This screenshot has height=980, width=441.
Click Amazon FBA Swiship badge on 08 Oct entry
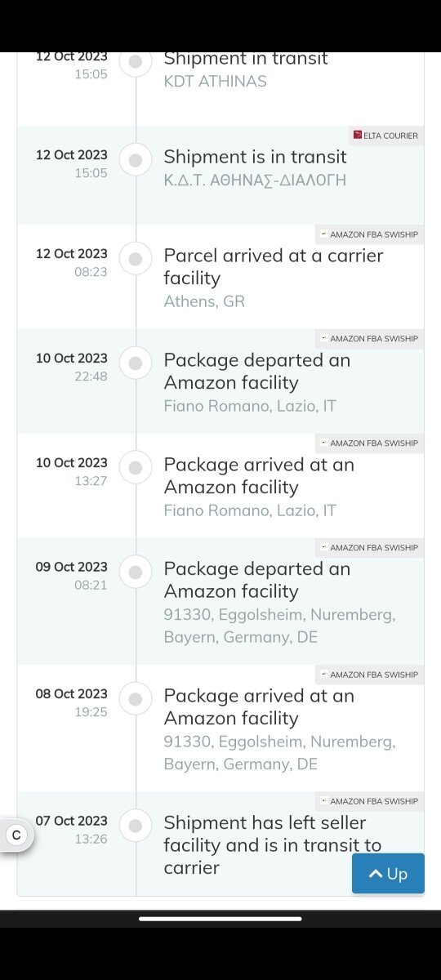[369, 675]
